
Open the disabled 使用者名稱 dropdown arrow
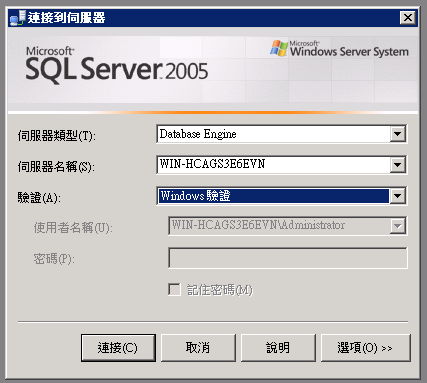pyautogui.click(x=398, y=226)
